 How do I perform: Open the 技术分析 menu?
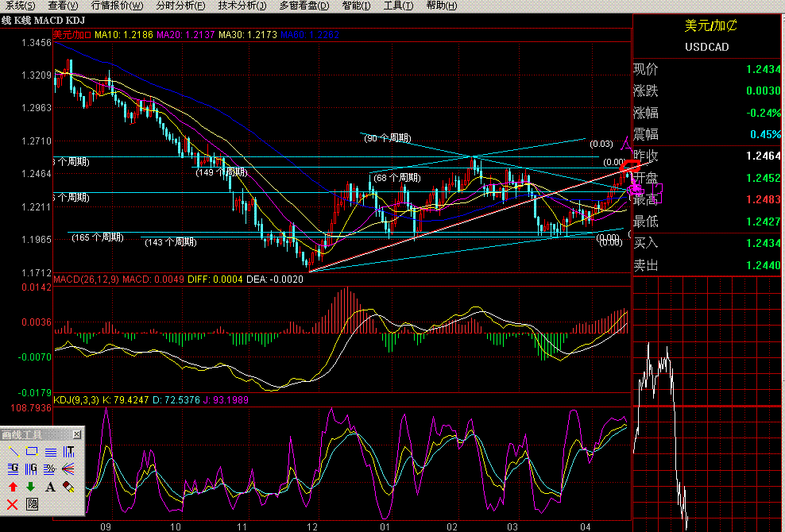[x=242, y=6]
